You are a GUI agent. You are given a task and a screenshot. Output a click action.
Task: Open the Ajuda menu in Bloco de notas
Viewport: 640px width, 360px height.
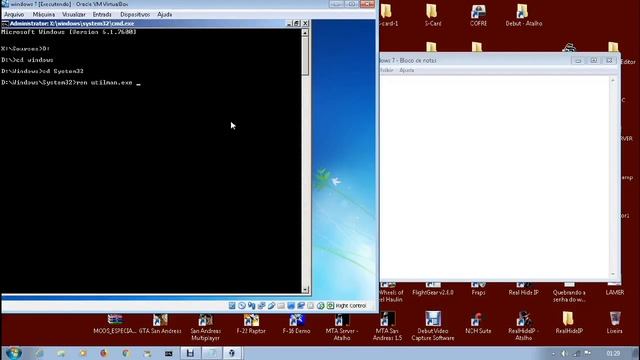click(407, 70)
